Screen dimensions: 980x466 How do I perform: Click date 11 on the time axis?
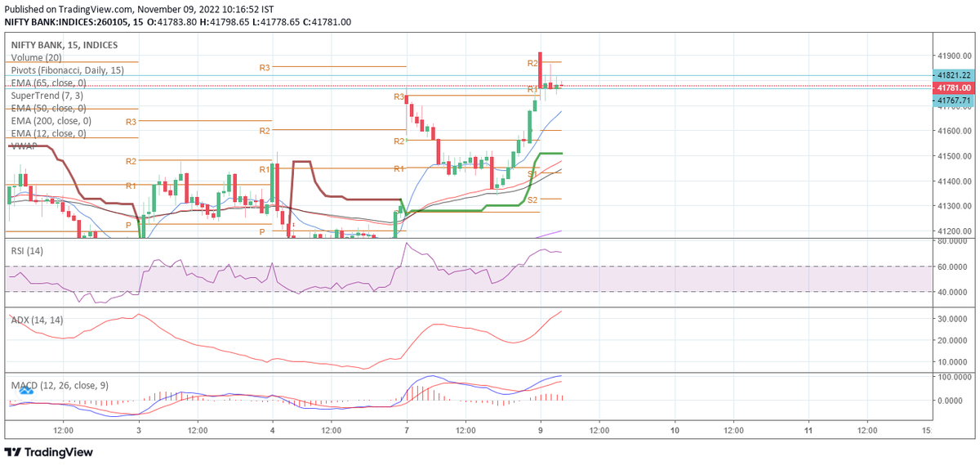(808, 428)
